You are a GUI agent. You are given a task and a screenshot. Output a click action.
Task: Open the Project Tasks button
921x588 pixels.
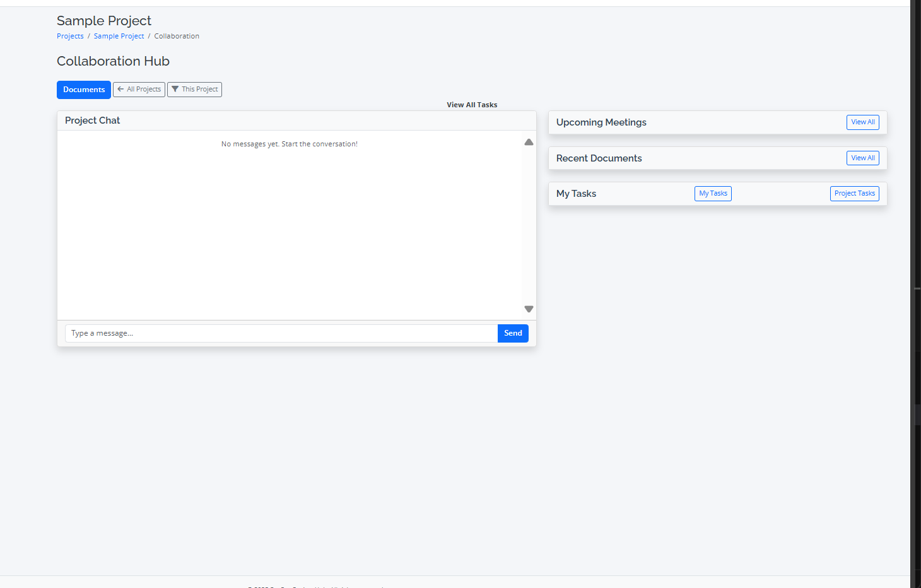pos(854,194)
